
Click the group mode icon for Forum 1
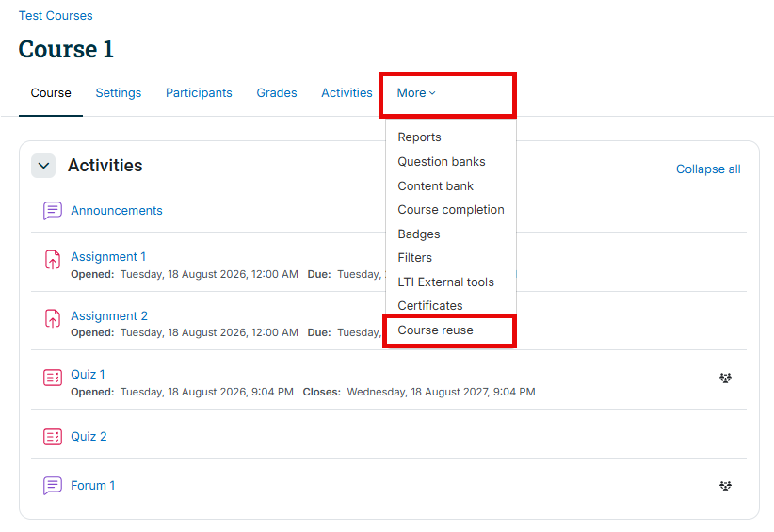(x=725, y=486)
